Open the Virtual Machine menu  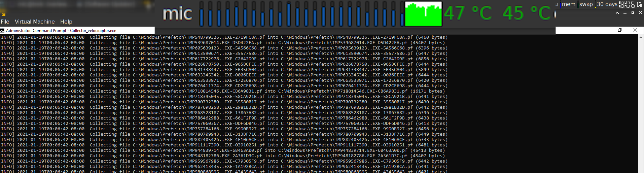point(35,22)
